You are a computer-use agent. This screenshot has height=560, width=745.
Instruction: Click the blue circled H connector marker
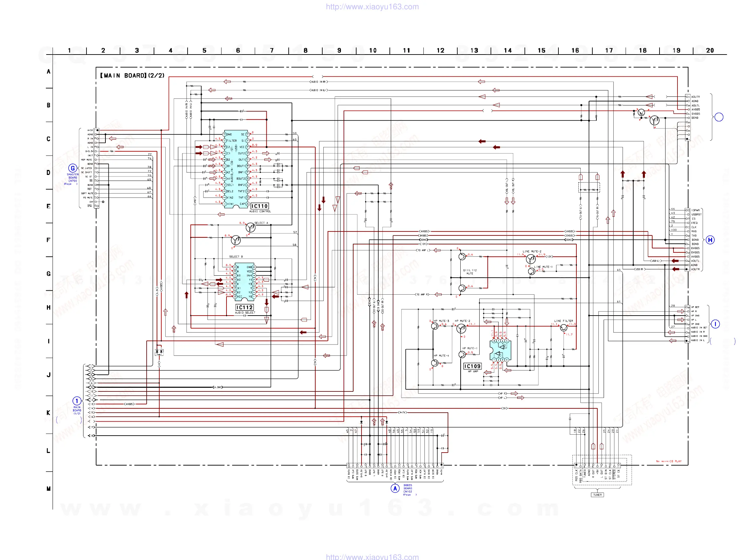pyautogui.click(x=710, y=240)
